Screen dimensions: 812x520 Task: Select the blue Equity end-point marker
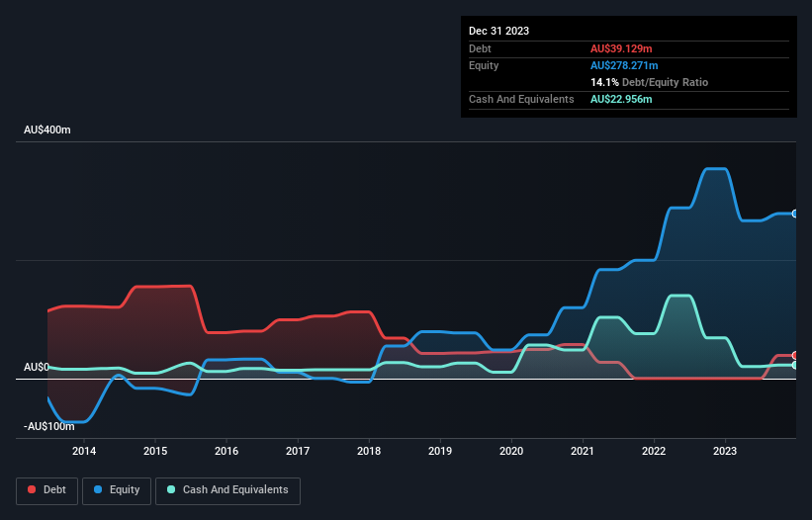(x=795, y=214)
